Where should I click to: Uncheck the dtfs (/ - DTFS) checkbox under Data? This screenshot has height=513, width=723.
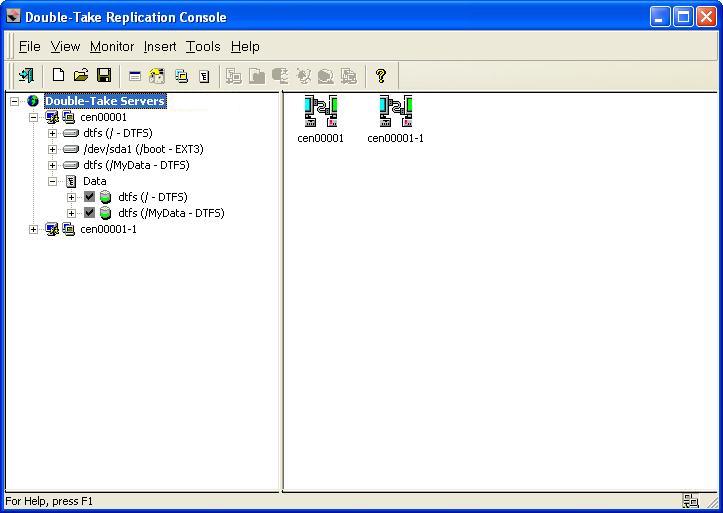(89, 197)
